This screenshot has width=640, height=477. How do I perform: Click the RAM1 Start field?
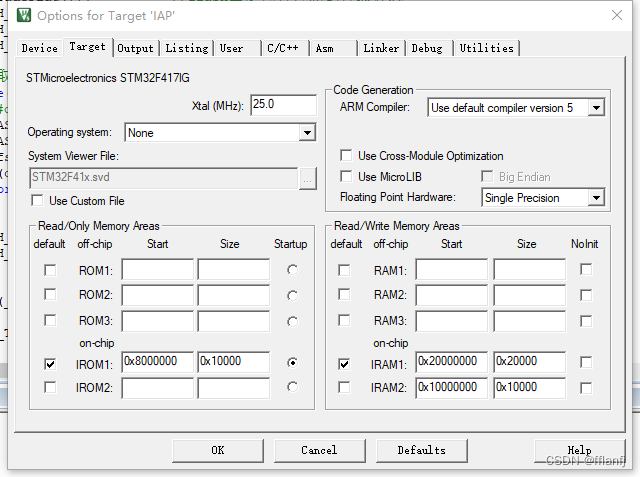(452, 269)
